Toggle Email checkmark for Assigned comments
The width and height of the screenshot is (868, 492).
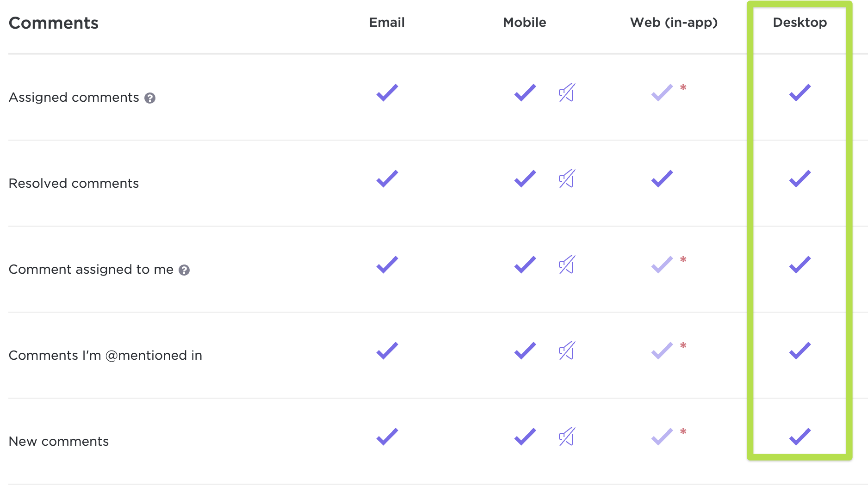(387, 93)
